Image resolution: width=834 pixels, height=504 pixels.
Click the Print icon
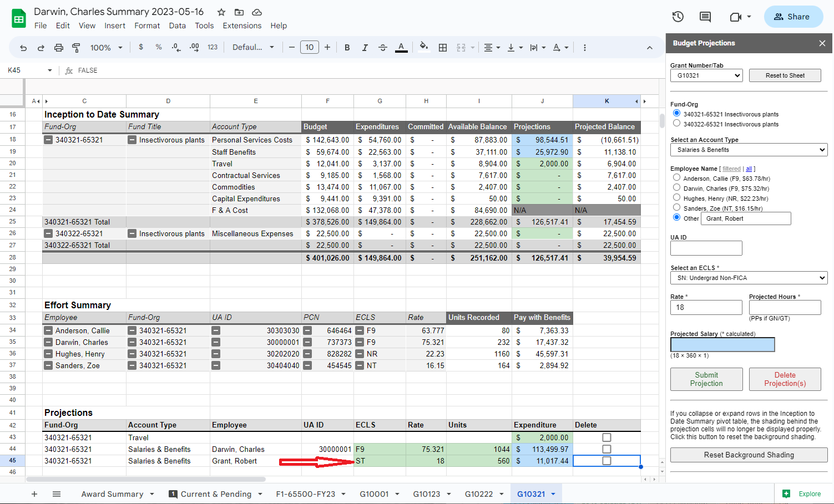[x=58, y=47]
